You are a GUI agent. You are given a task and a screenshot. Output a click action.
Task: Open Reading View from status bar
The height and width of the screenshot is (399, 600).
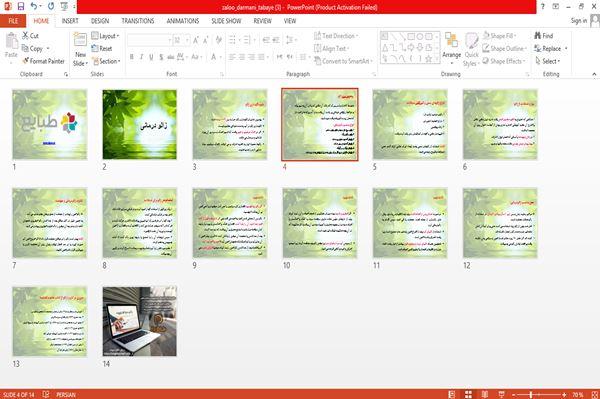point(484,394)
